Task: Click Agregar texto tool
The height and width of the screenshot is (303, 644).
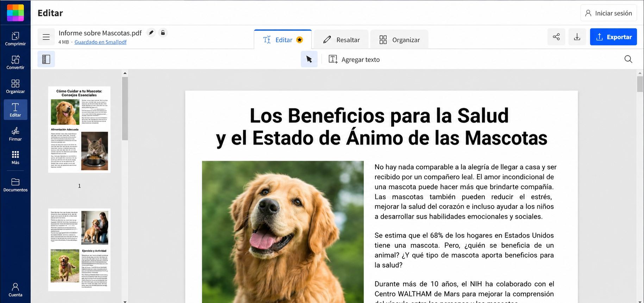Action: 354,59
